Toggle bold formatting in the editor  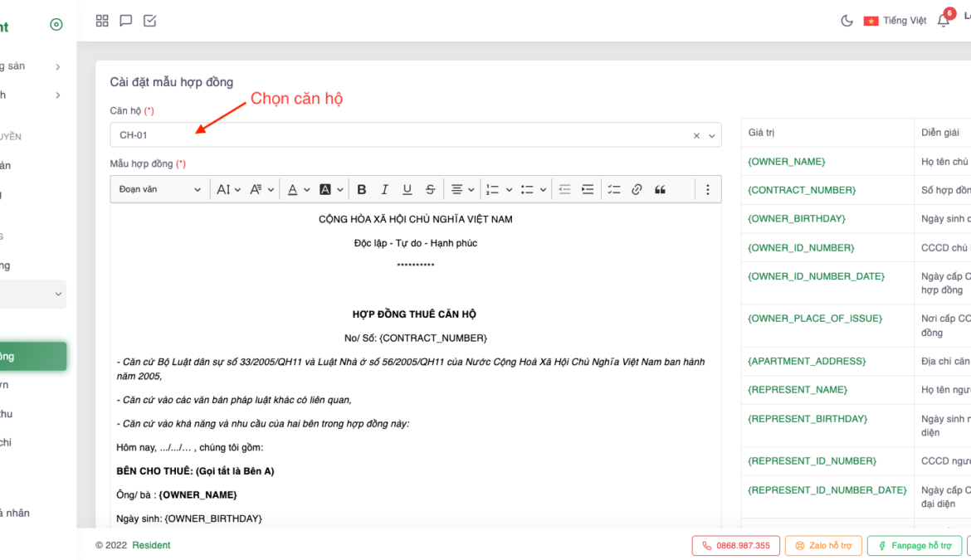tap(361, 190)
